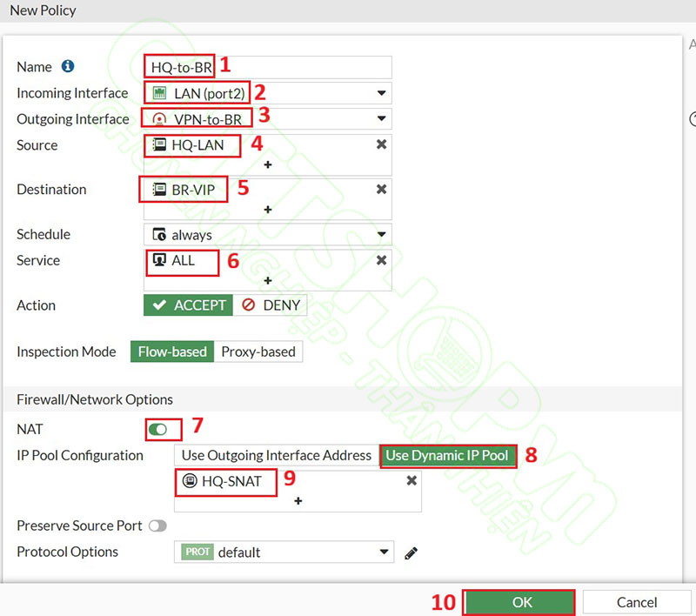This screenshot has height=616, width=696.
Task: Click the info icon beside Name
Action: (68, 67)
